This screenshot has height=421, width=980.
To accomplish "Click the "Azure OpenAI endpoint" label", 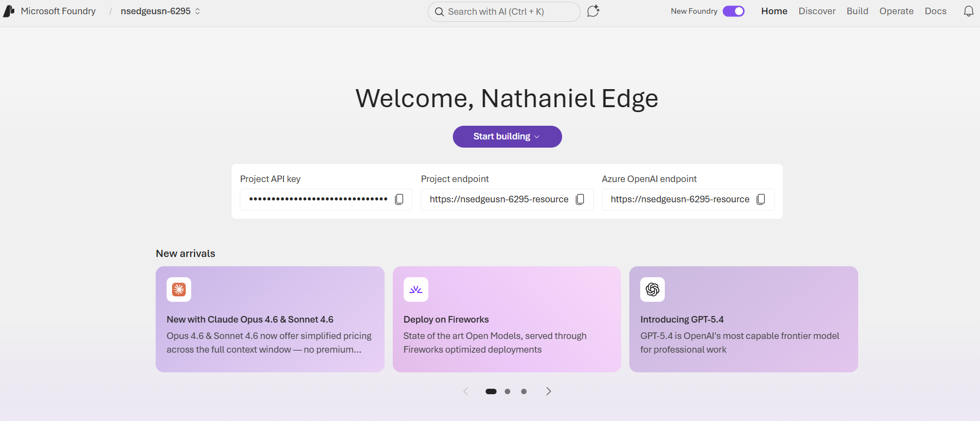I will tap(650, 179).
